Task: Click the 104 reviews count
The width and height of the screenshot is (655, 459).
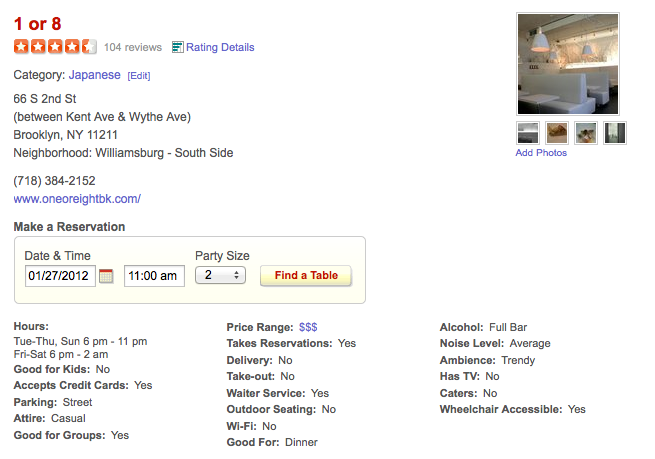Action: point(132,47)
